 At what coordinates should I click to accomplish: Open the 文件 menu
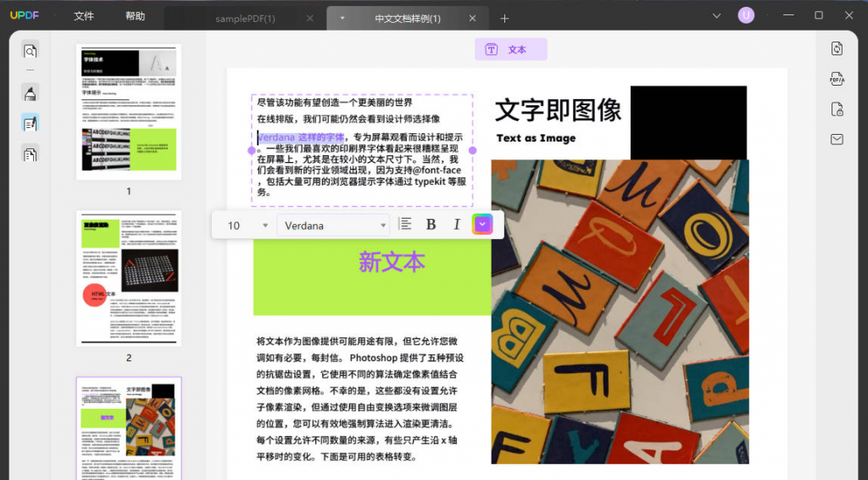(84, 16)
